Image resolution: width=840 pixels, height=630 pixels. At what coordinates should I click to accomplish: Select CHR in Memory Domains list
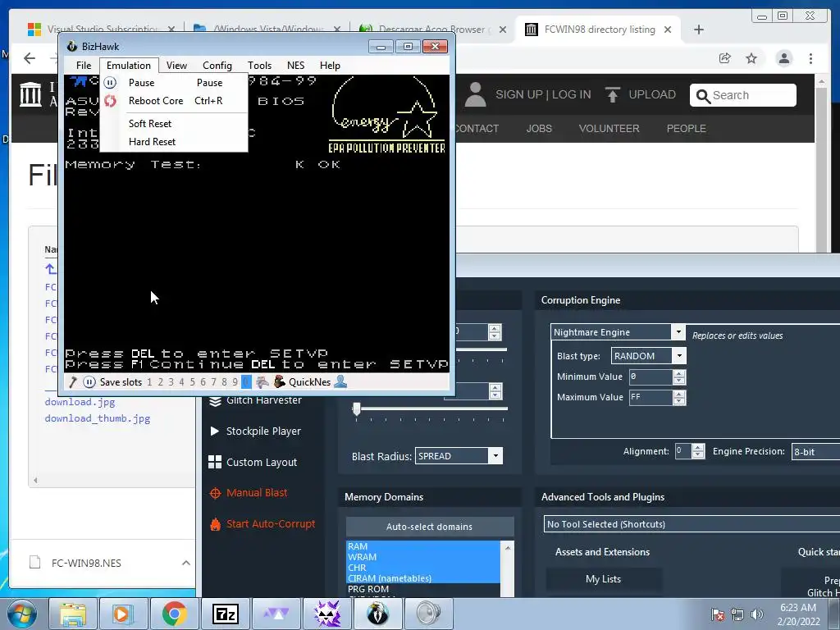423,568
